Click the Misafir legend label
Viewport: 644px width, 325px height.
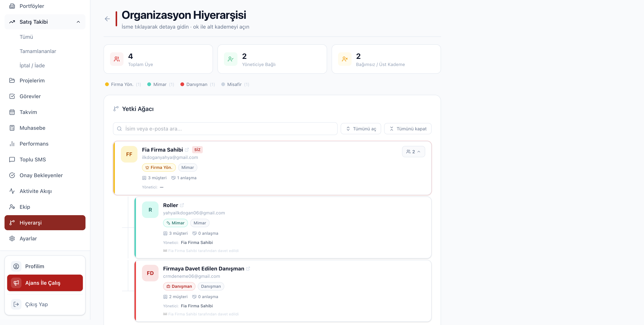[234, 84]
